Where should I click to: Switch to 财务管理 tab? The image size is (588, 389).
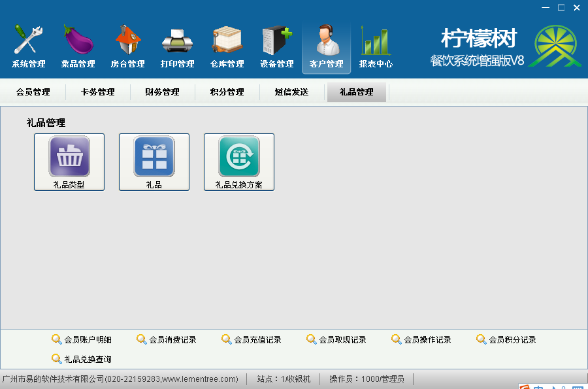pyautogui.click(x=163, y=92)
